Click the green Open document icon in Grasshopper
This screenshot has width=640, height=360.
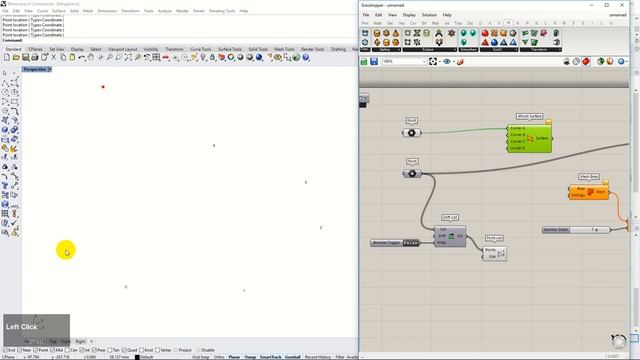364,62
